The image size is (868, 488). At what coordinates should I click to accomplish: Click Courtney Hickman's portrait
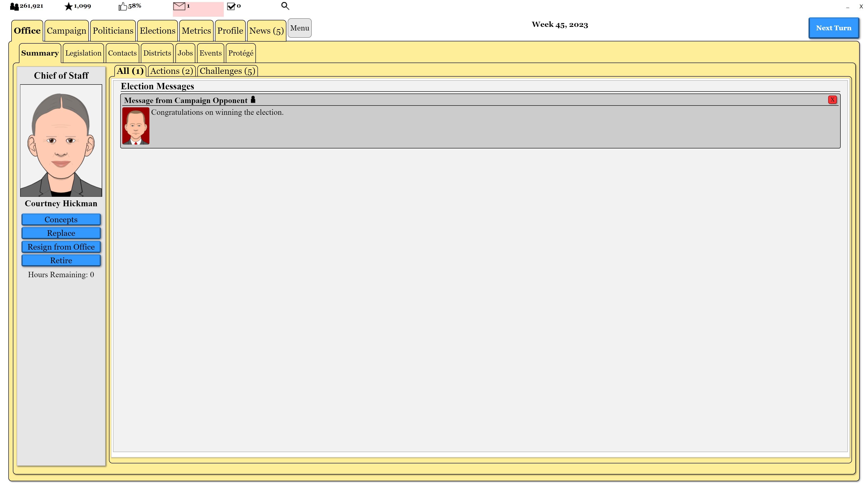(x=61, y=141)
